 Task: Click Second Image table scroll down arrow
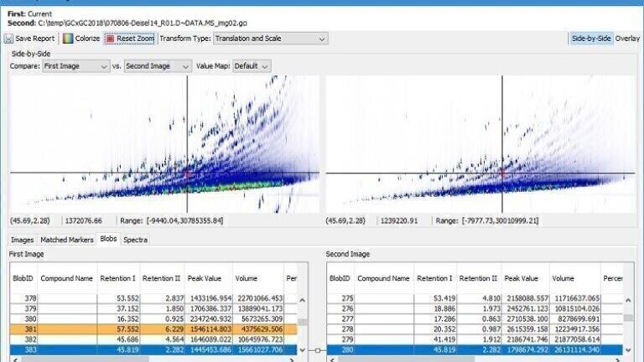(628, 350)
